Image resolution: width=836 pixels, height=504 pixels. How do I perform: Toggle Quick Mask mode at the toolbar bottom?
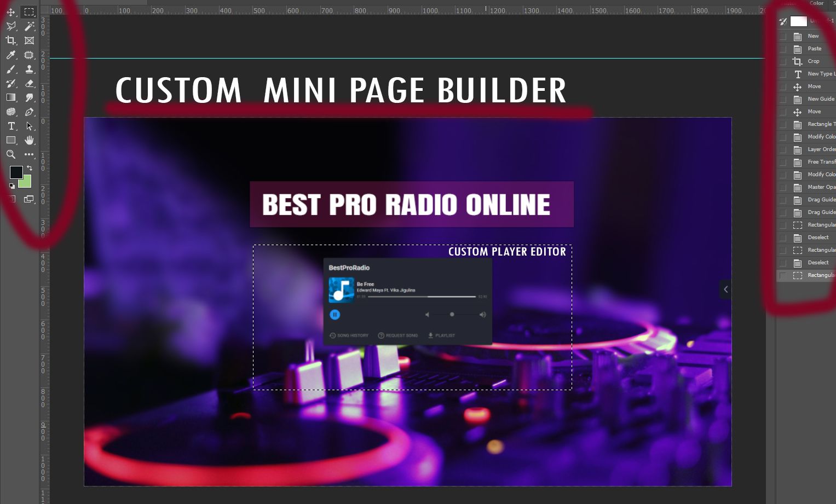point(11,199)
